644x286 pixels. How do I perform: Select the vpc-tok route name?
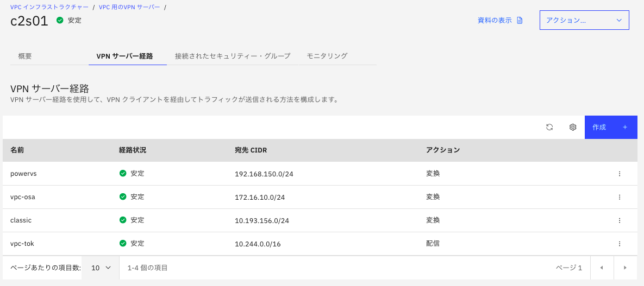point(22,244)
